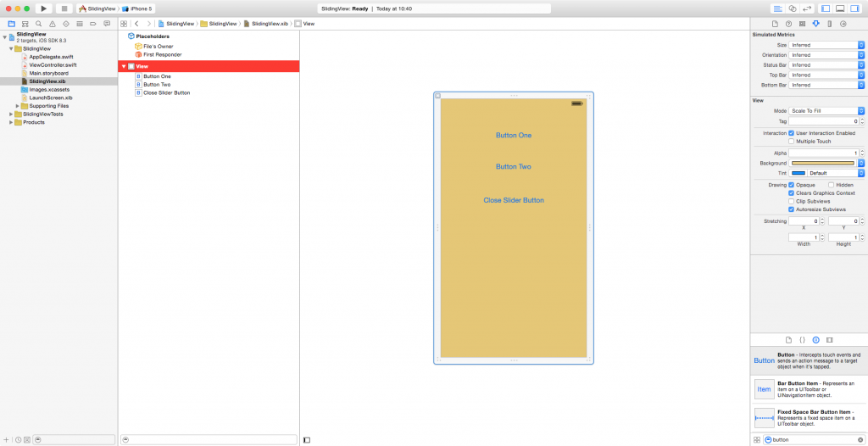Show the Connections inspector
This screenshot has height=446, width=868.
coord(843,24)
